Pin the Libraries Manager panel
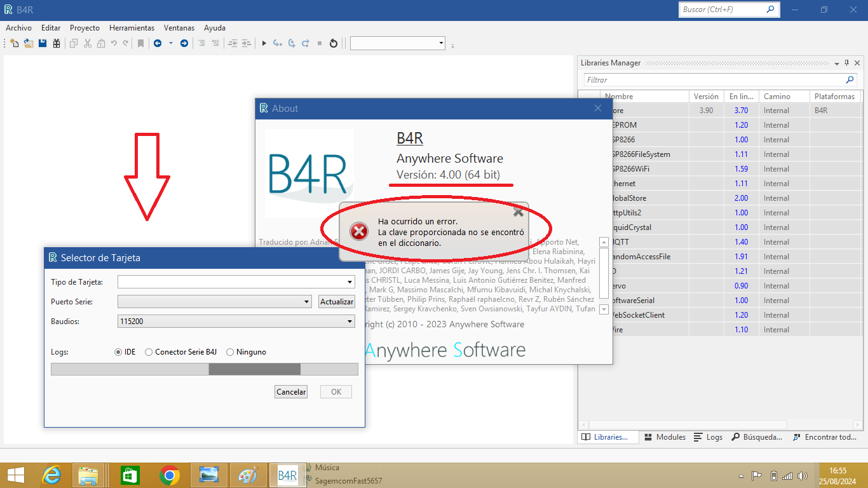Screen dimensions: 868x488 coord(846,63)
